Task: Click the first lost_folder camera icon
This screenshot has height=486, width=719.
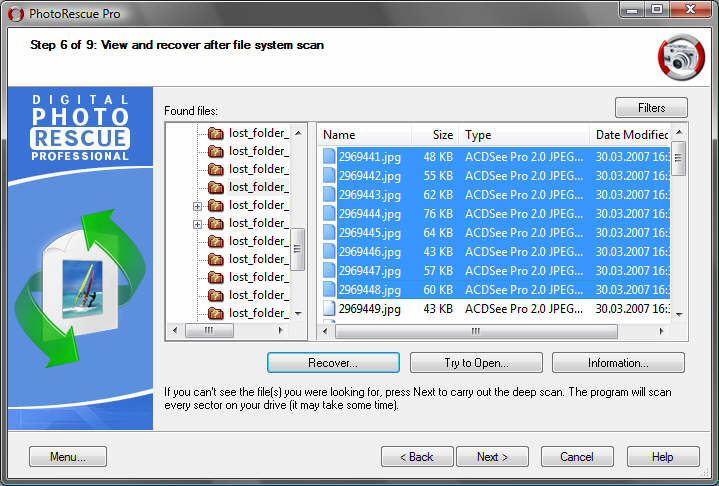Action: click(x=215, y=133)
